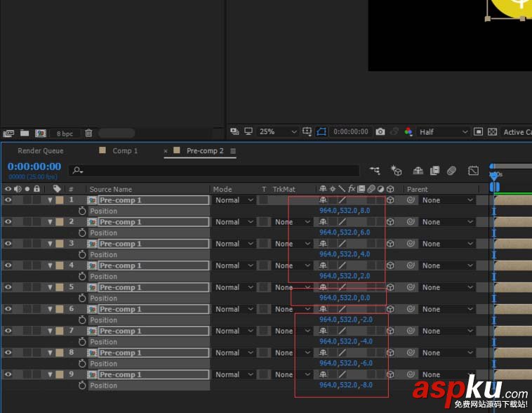Open the Normal blend mode dropdown on layer 2
532x413 pixels.
[234, 222]
